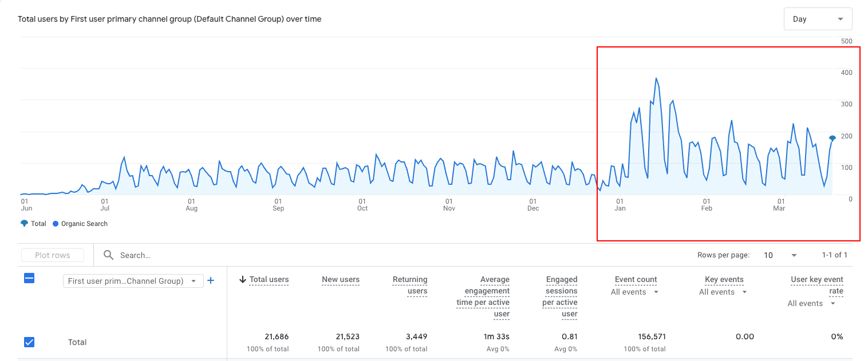Click the New users column header
868x361 pixels.
tap(341, 279)
